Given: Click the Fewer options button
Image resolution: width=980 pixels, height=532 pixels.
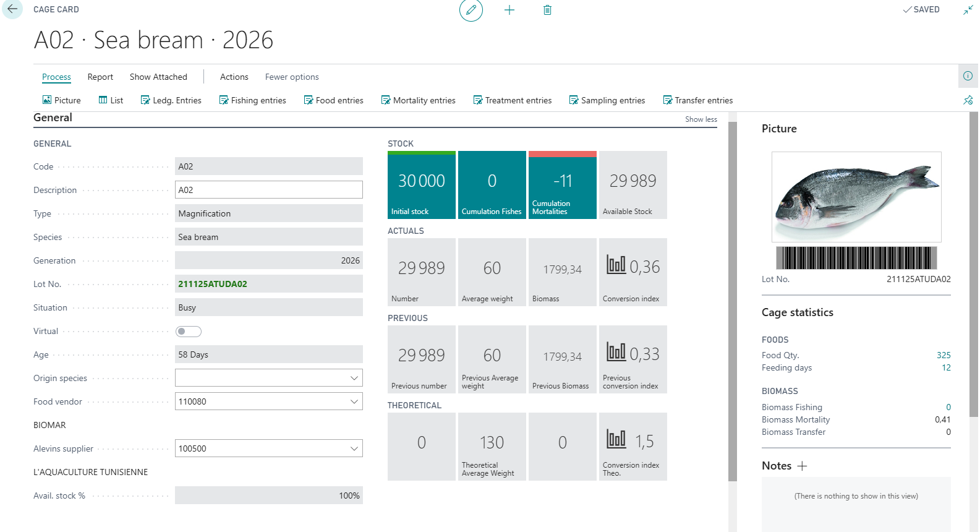Looking at the screenshot, I should click(292, 77).
